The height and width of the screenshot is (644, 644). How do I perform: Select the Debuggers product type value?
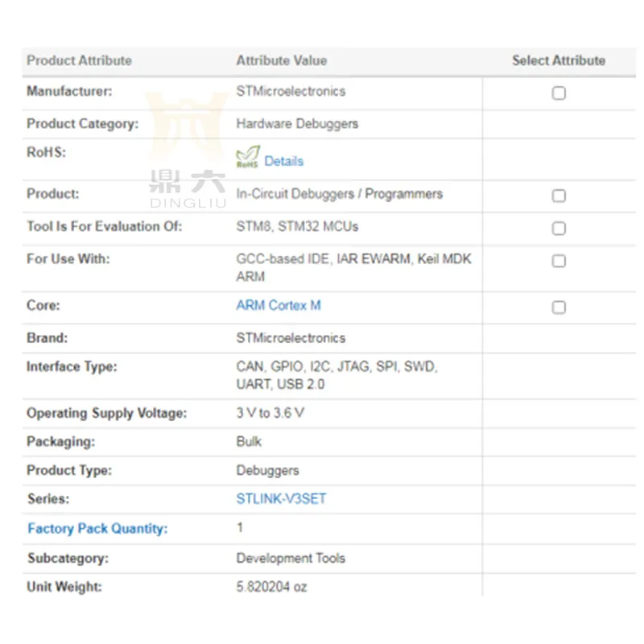pos(268,470)
